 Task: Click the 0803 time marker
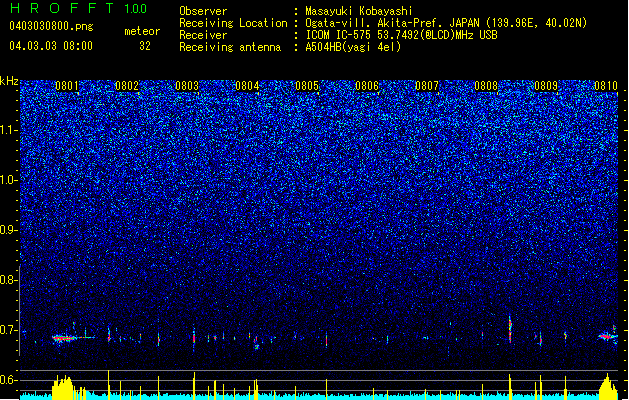tap(187, 86)
